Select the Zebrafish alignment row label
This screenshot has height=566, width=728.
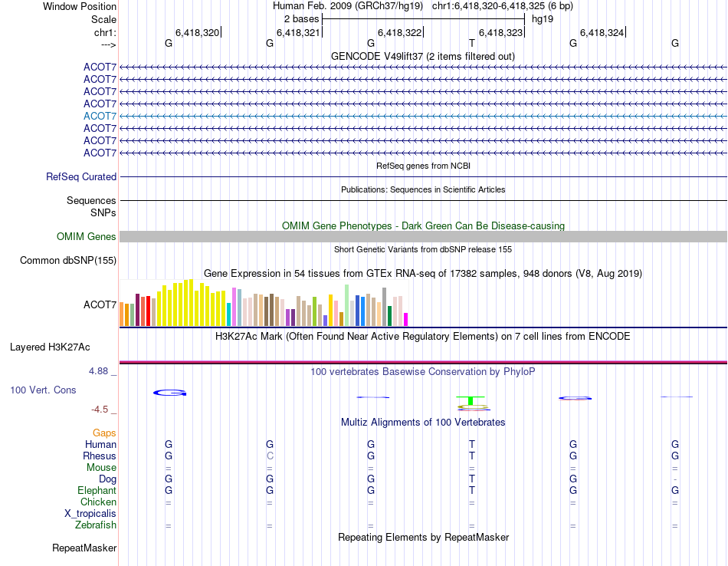(x=96, y=525)
